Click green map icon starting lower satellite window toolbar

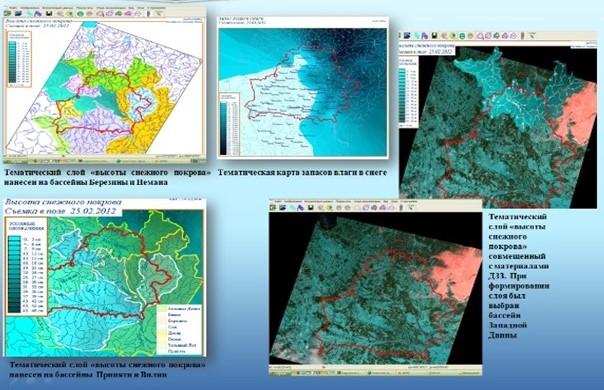pyautogui.click(x=273, y=207)
